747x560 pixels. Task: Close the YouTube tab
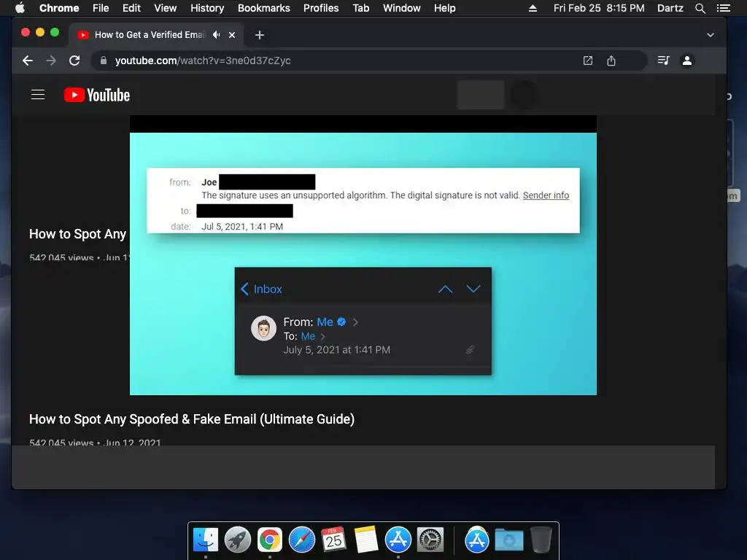point(232,35)
